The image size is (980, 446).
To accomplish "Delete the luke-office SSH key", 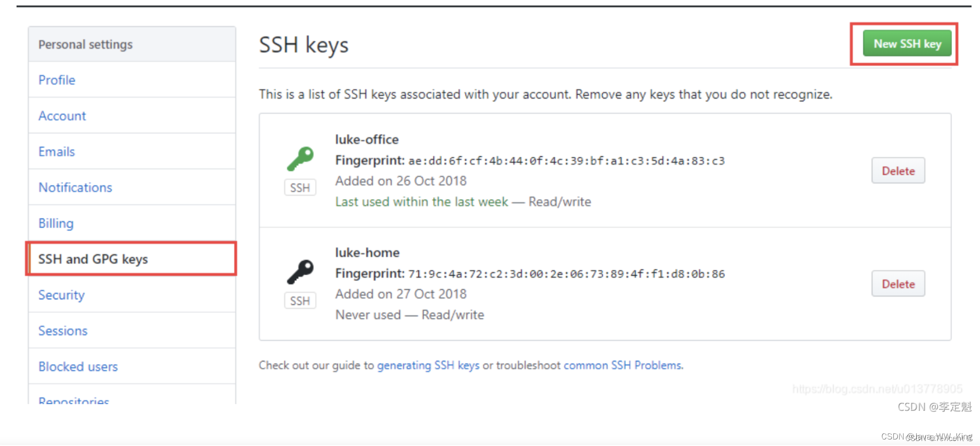I will coord(898,171).
